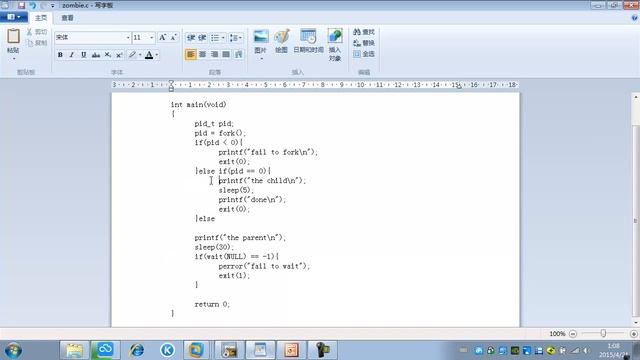640x360 pixels.
Task: Click the Redo icon in quick access toolbar
Action: (43, 5)
